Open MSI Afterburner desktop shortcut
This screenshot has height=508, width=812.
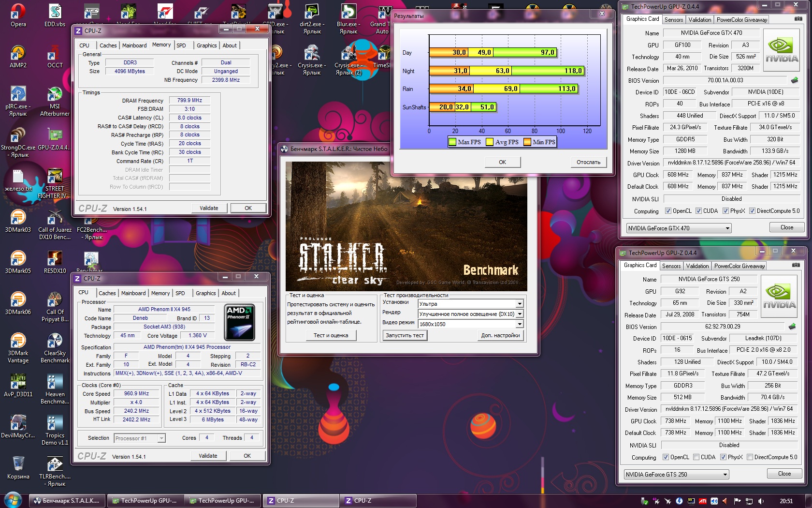click(55, 102)
